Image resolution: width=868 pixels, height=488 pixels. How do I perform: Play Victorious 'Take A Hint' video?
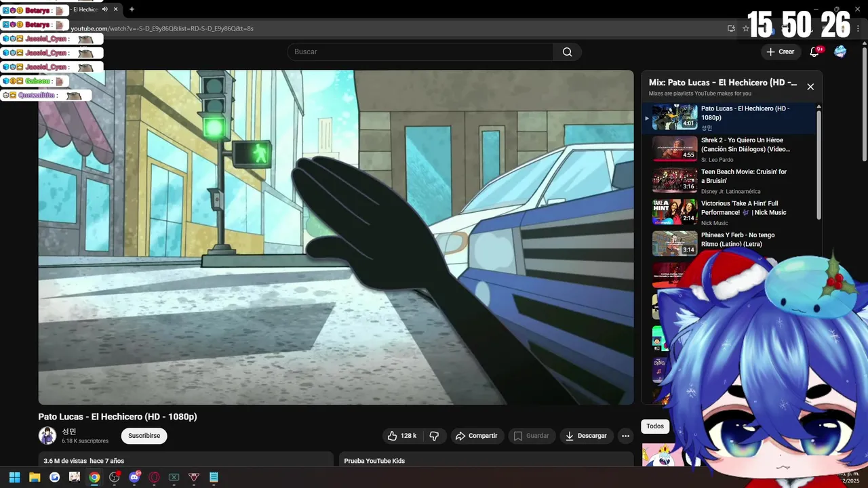(730, 213)
